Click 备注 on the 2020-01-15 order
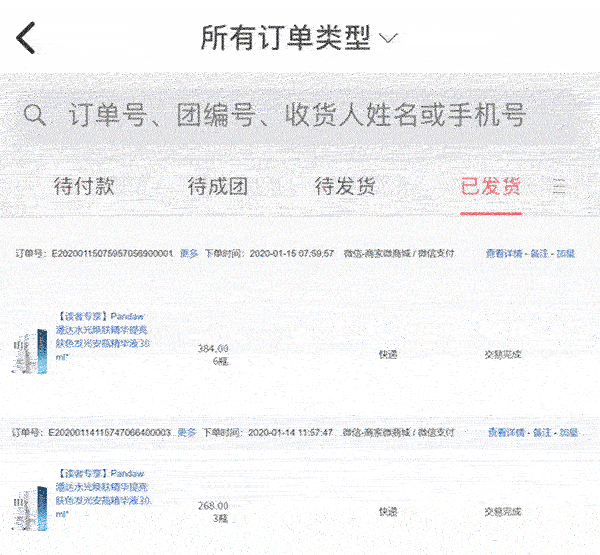 [x=540, y=254]
